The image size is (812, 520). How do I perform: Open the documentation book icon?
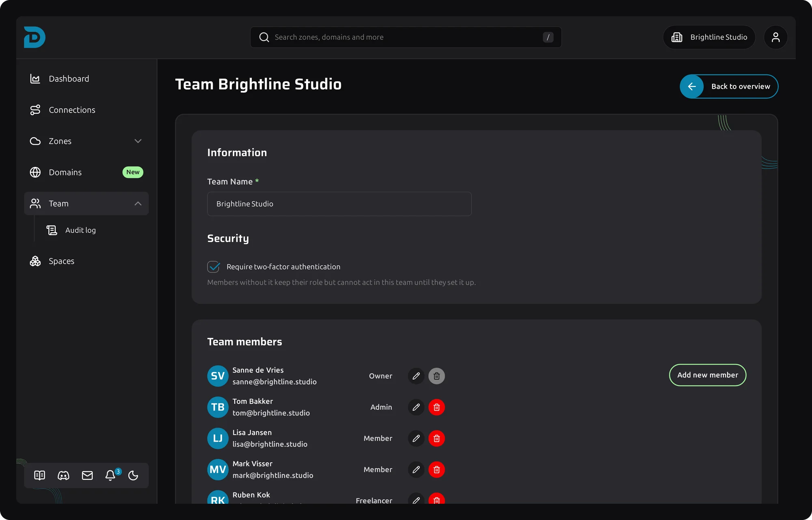pyautogui.click(x=39, y=475)
